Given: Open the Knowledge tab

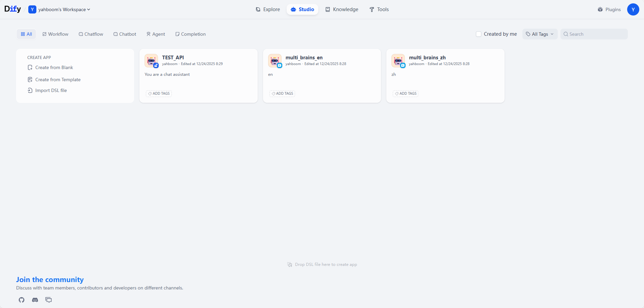Looking at the screenshot, I should point(342,9).
